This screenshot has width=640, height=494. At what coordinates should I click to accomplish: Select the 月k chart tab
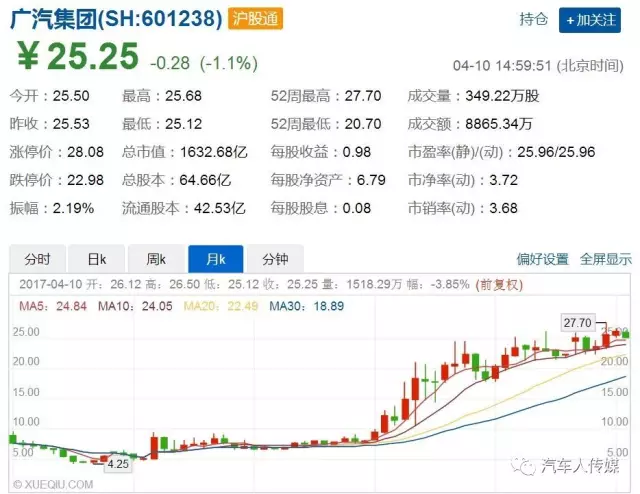[216, 259]
